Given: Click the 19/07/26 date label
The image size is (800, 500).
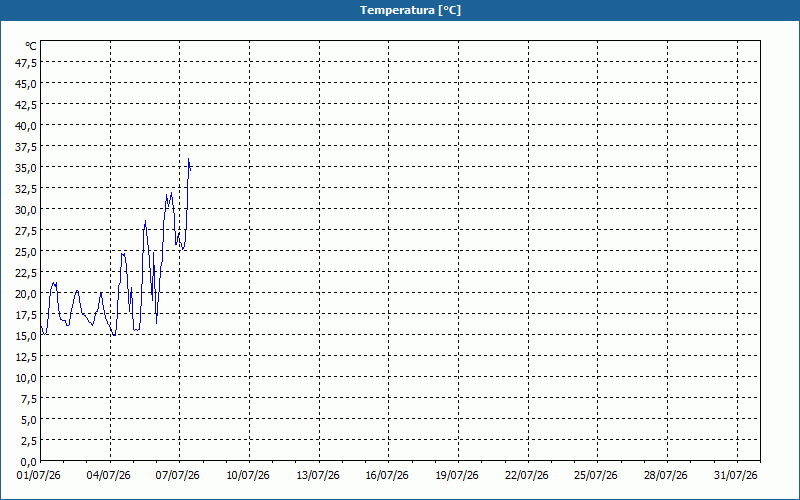Looking at the screenshot, I should (x=457, y=476).
